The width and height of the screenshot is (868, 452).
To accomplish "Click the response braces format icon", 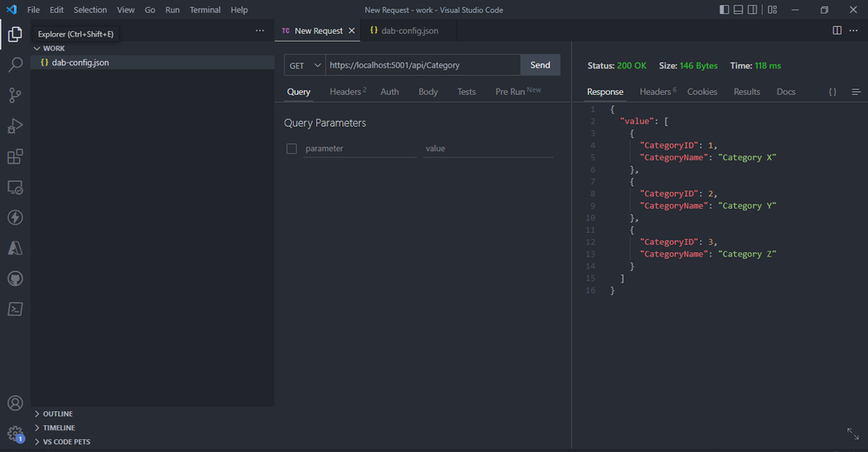I will pos(832,92).
